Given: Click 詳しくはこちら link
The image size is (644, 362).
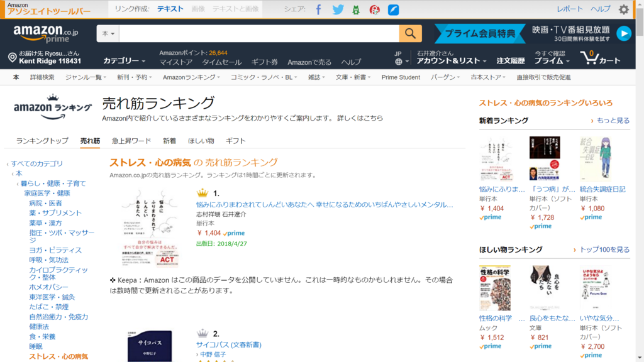Looking at the screenshot, I should (360, 118).
